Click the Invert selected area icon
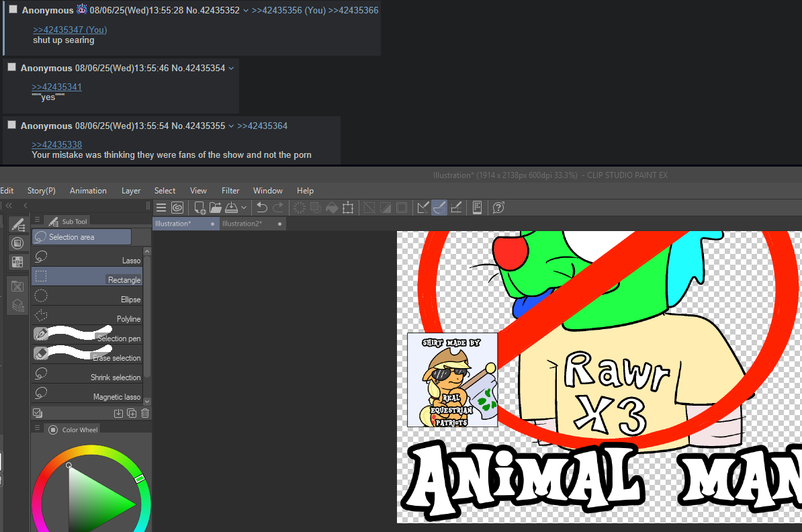Viewport: 802px width, 532px height. pos(386,208)
